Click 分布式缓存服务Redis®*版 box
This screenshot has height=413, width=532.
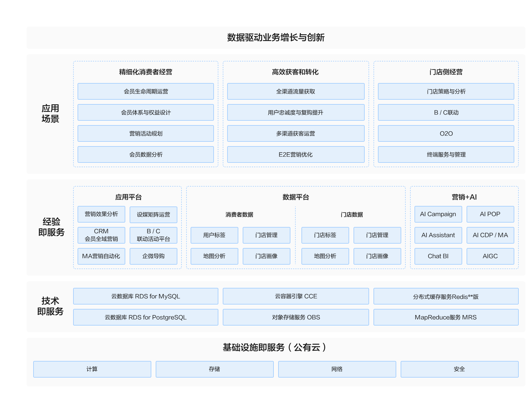pos(446,296)
